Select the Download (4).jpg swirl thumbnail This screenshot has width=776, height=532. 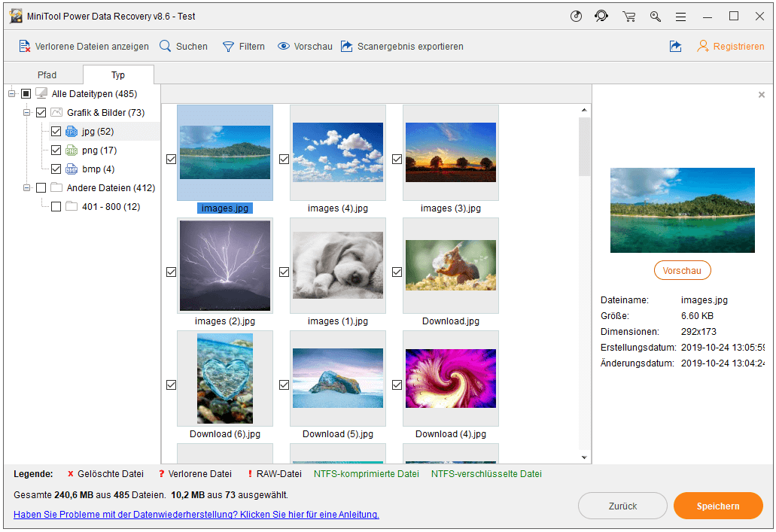[x=451, y=378]
